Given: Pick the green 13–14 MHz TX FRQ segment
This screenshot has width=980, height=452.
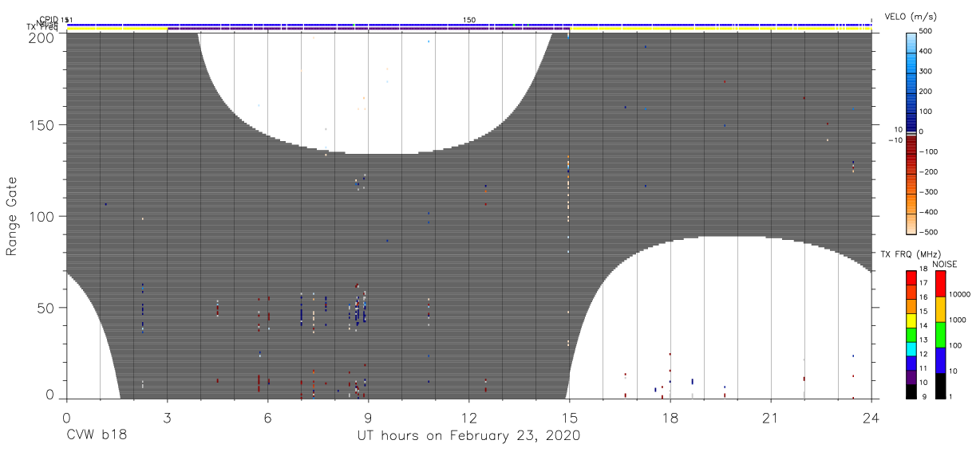Looking at the screenshot, I should (x=911, y=334).
